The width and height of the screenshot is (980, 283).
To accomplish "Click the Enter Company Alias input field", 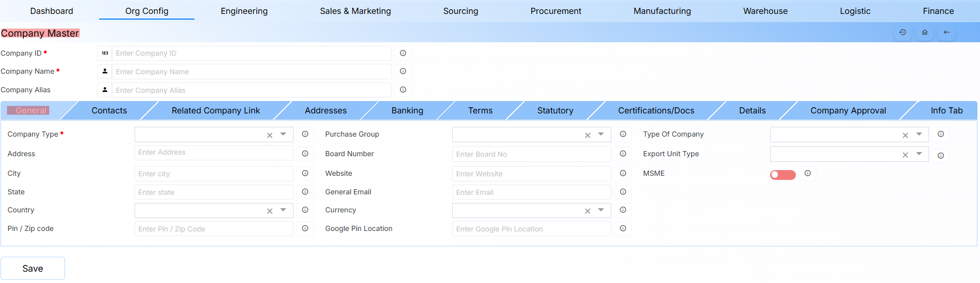I will tap(251, 90).
